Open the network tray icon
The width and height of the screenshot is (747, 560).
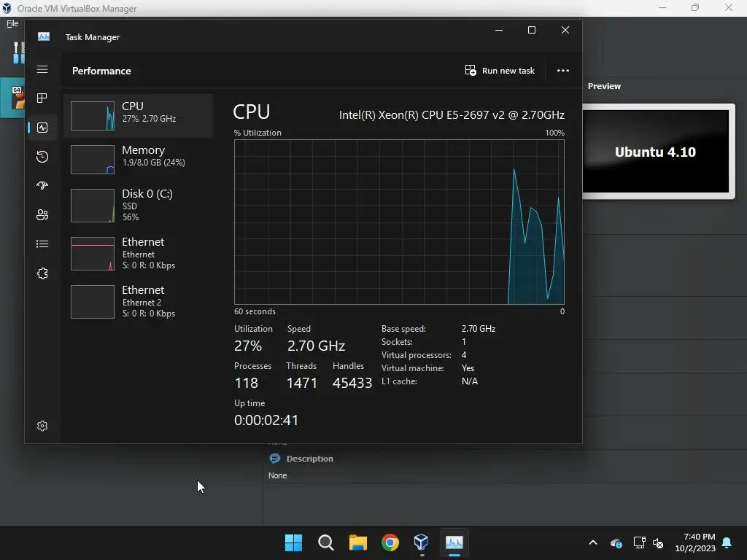click(639, 542)
